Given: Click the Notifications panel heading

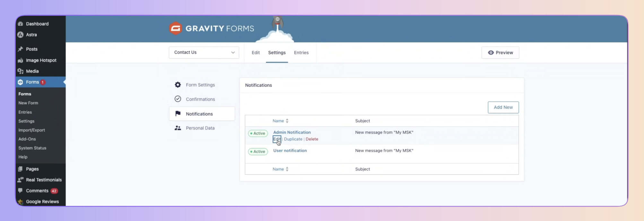Looking at the screenshot, I should 258,85.
